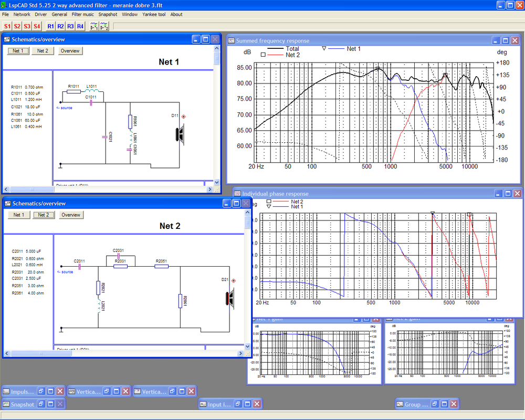525x420 pixels.
Task: Click the R2061 resistor symbol in Net 2
Action: [180, 301]
